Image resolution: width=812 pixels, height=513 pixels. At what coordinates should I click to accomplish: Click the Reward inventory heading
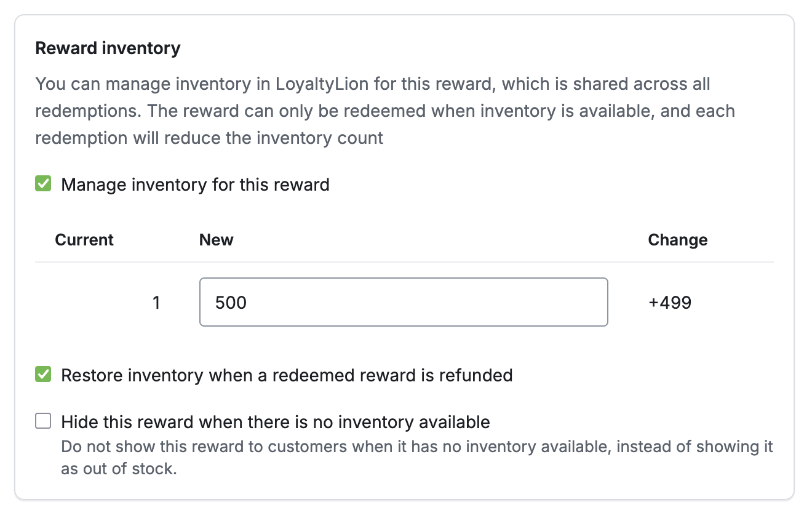pos(108,48)
